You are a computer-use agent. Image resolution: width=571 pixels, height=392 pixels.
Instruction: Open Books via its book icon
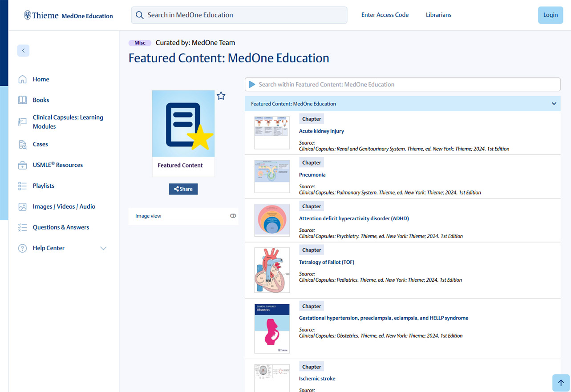pos(22,100)
